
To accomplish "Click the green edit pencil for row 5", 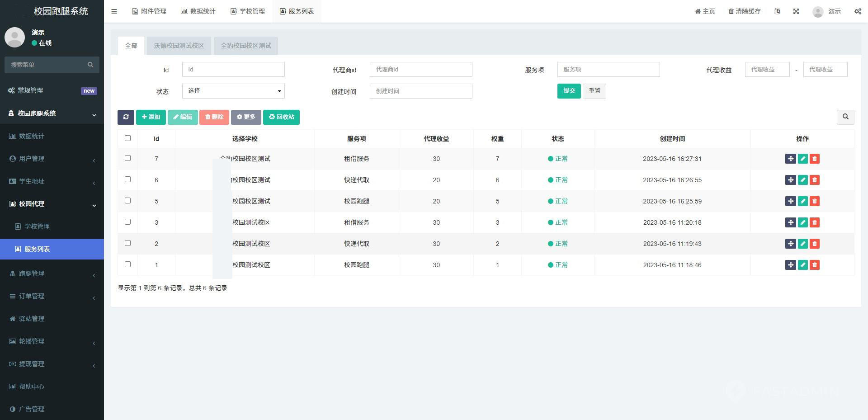I will 802,201.
